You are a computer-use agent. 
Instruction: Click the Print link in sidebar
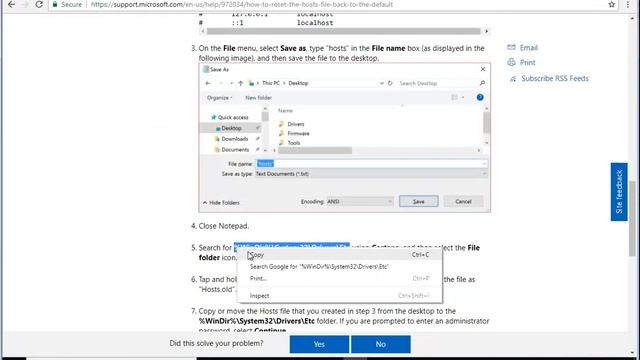527,62
